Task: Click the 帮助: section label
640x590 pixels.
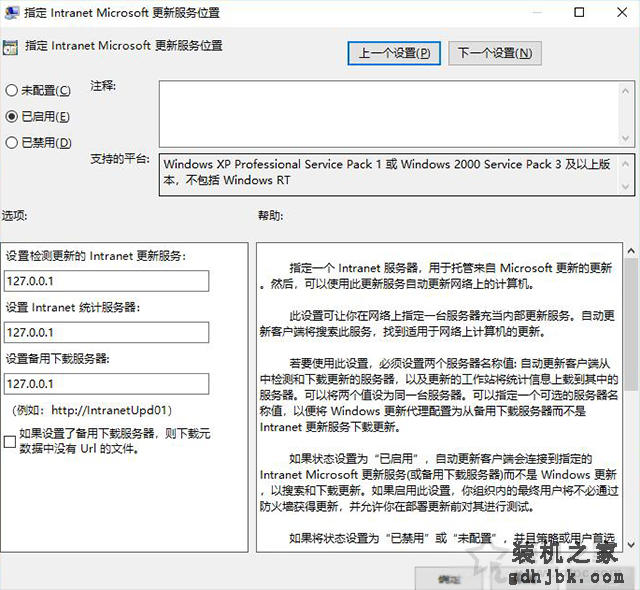Action: [270, 215]
